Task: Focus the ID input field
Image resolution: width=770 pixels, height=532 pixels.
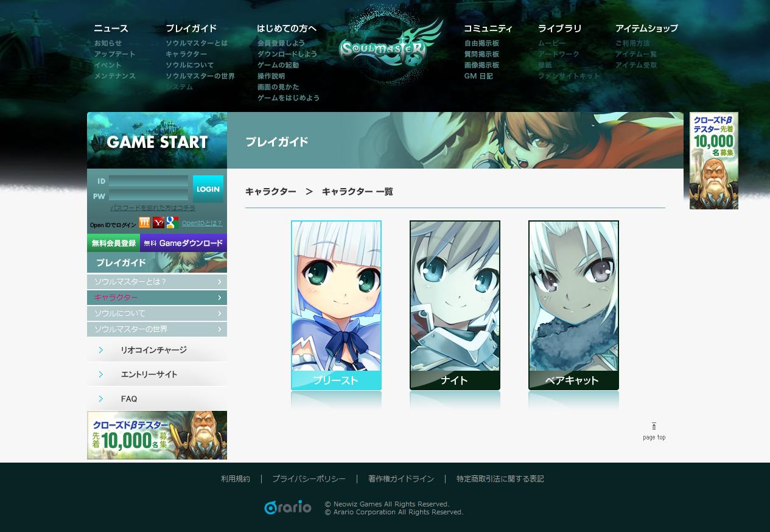Action: [x=149, y=181]
